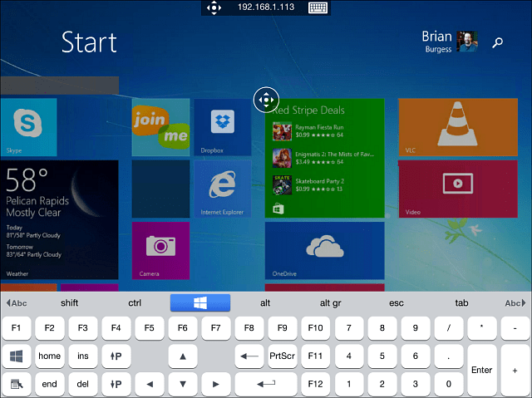The image size is (532, 398).
Task: Open the join.me tile
Action: 160,127
